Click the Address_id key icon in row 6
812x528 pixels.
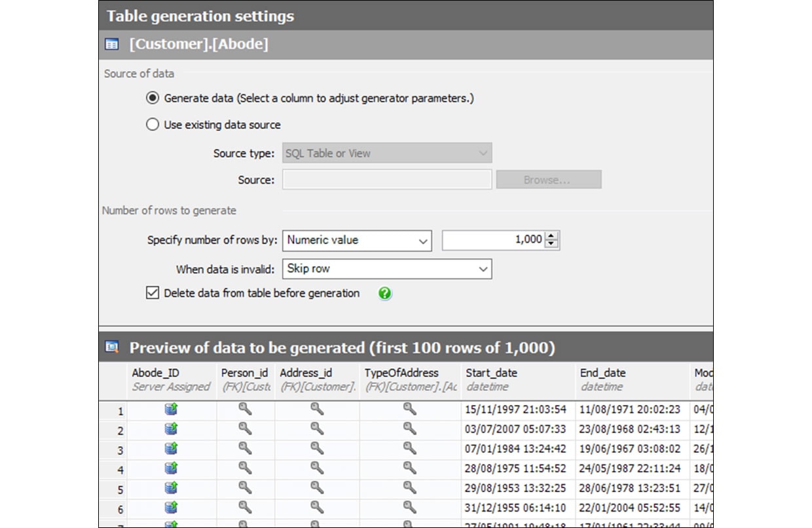(x=317, y=508)
